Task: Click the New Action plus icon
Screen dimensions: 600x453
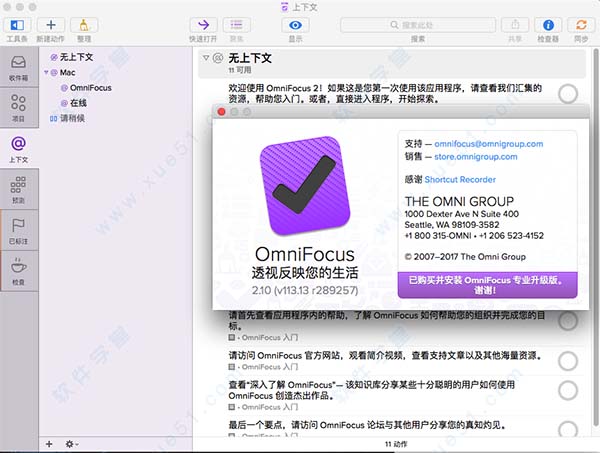Action: tap(51, 25)
